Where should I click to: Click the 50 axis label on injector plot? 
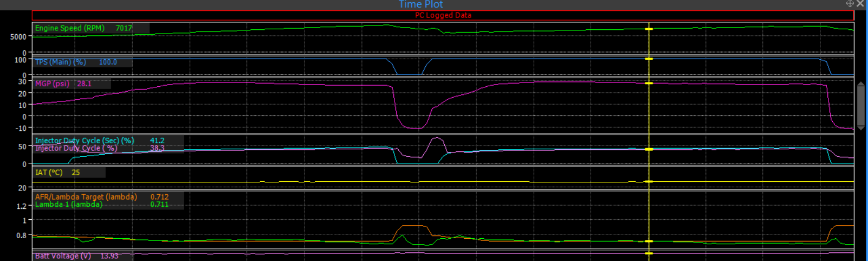22,147
